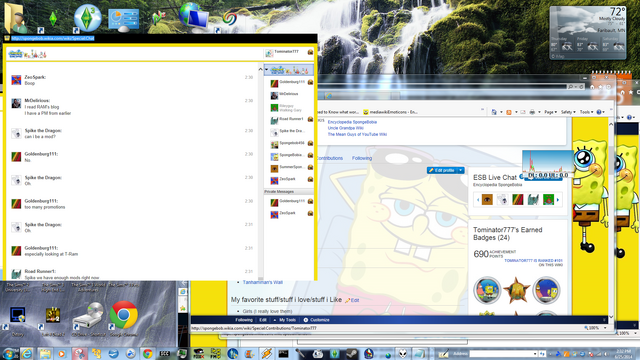
Task: Show previous chat avatars with left arrow
Action: coord(478,200)
